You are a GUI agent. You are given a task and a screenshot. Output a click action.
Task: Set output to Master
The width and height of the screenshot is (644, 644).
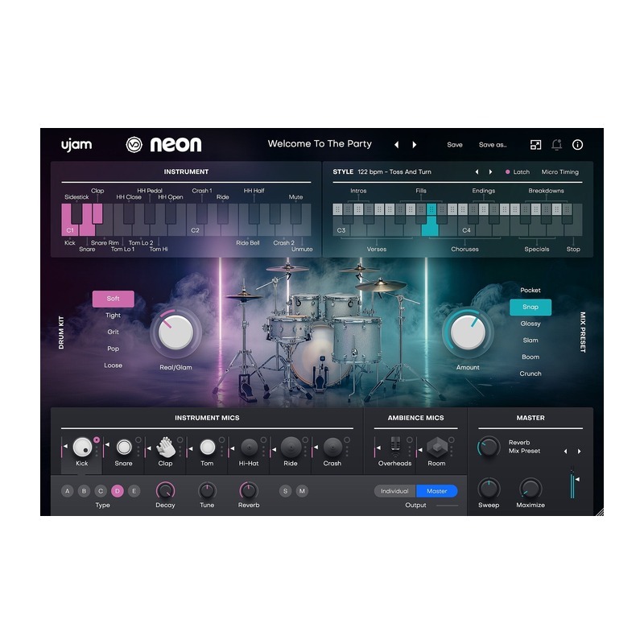click(437, 491)
